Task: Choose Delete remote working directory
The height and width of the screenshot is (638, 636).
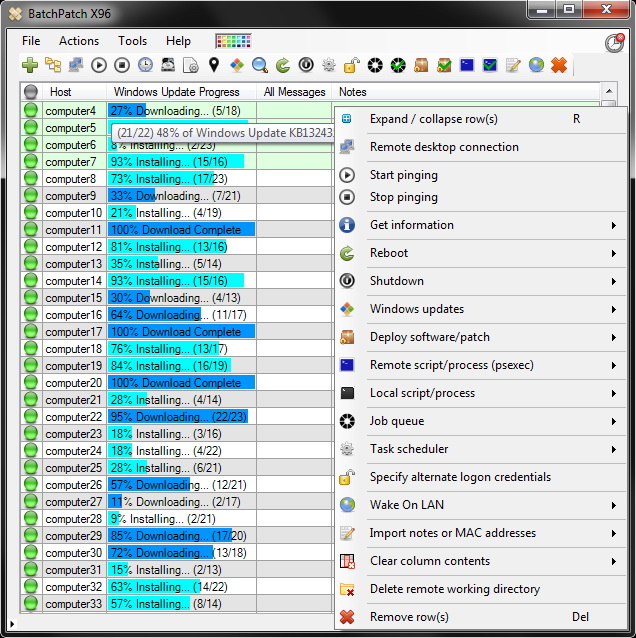Action: pos(481,589)
